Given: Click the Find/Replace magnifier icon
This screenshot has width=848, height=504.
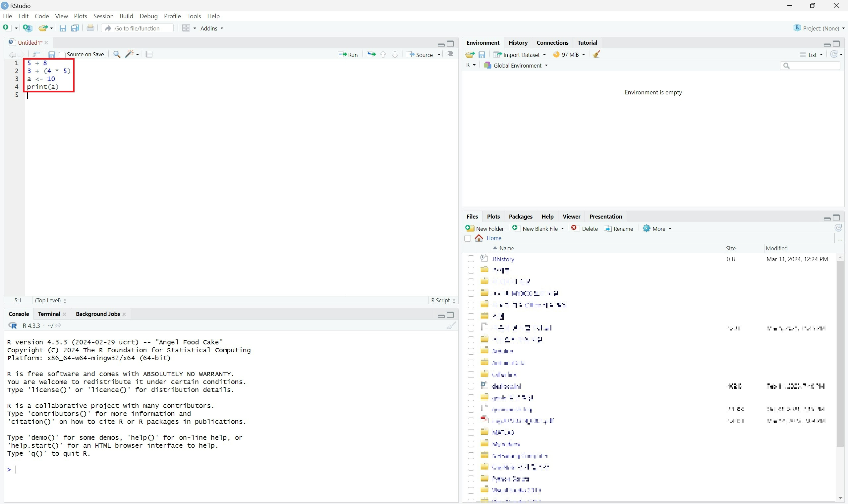Looking at the screenshot, I should tap(117, 54).
